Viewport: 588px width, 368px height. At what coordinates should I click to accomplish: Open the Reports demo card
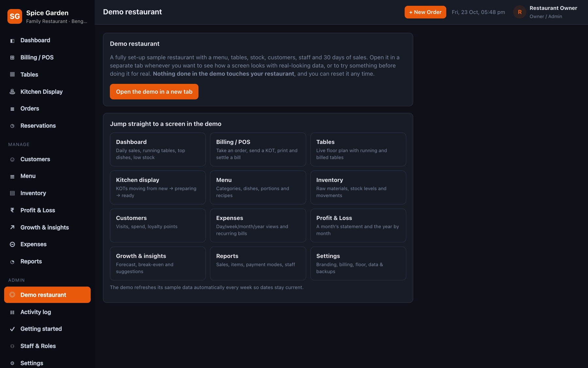258,263
